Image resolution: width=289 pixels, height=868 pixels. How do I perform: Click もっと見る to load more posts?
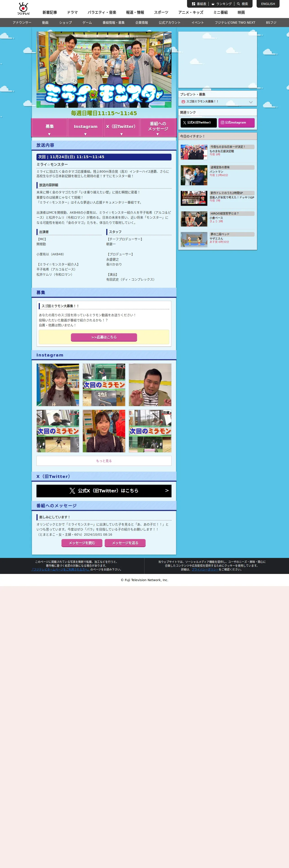(x=104, y=461)
